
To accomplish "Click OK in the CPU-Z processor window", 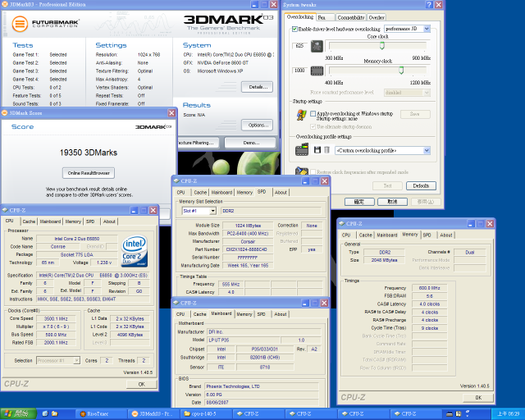I will click(142, 384).
